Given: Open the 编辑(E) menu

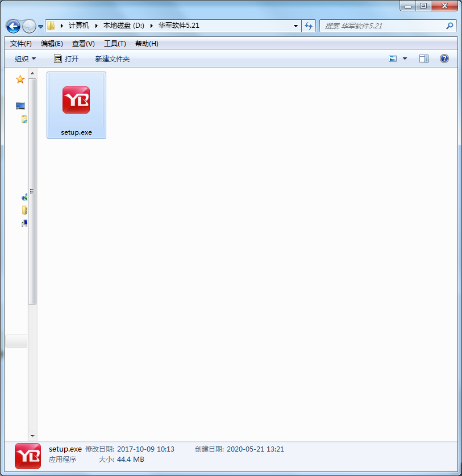Looking at the screenshot, I should (52, 44).
